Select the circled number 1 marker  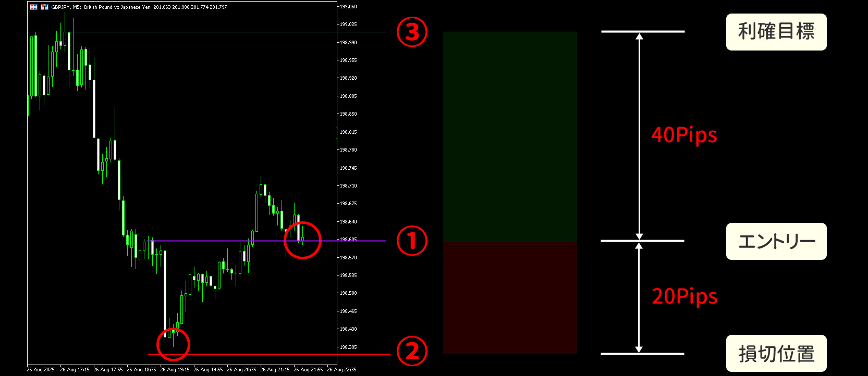[412, 241]
